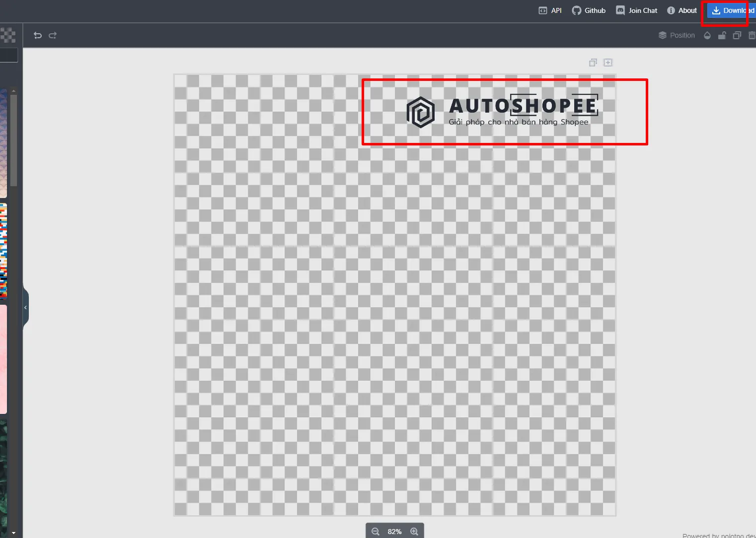Screen dimensions: 756x538
Task: Open the About menu item
Action: [x=682, y=10]
